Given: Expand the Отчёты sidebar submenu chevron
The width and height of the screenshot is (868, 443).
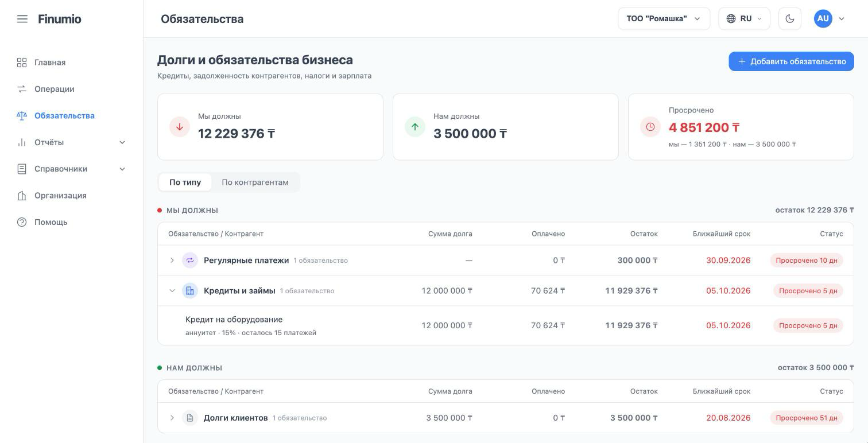Looking at the screenshot, I should click(122, 142).
